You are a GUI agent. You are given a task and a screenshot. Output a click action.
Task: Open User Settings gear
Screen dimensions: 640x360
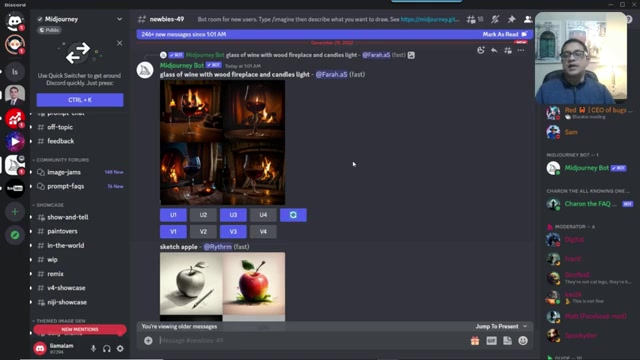tap(120, 349)
